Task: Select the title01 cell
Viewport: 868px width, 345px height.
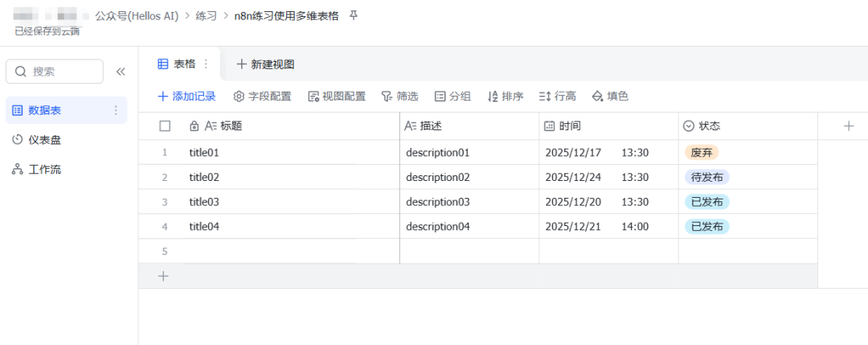Action: 293,152
